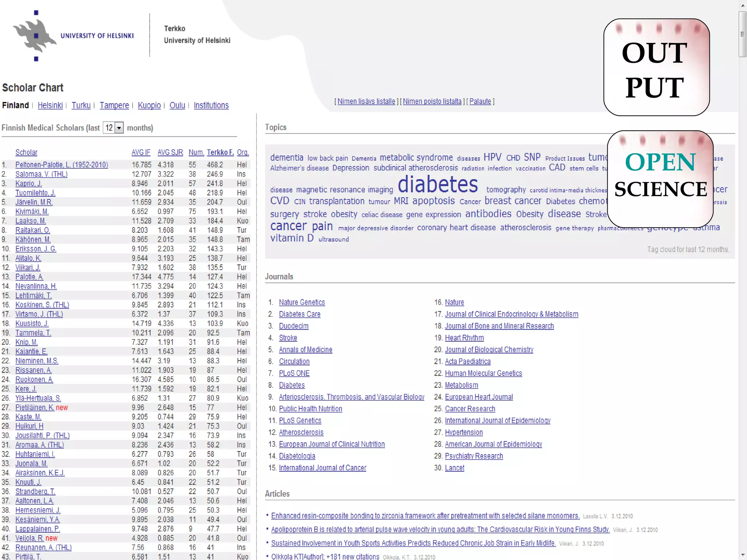This screenshot has width=747, height=560.
Task: Open the Diabetes Care journal
Action: (x=300, y=314)
